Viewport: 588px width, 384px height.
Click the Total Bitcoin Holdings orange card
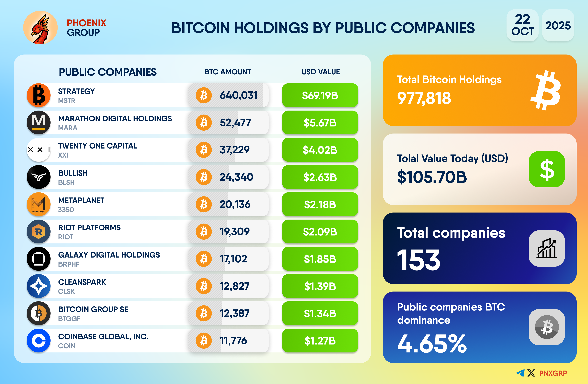pos(479,90)
